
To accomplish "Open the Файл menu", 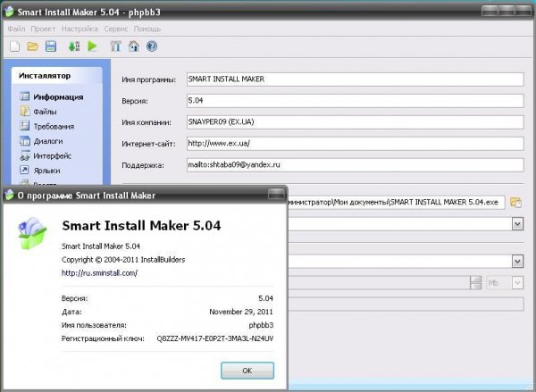I will coord(16,29).
